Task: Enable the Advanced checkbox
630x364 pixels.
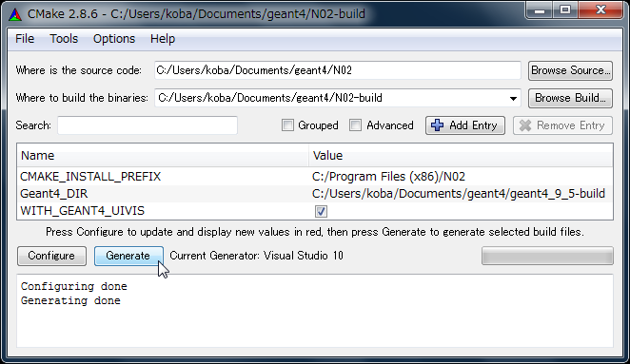Action: point(355,125)
